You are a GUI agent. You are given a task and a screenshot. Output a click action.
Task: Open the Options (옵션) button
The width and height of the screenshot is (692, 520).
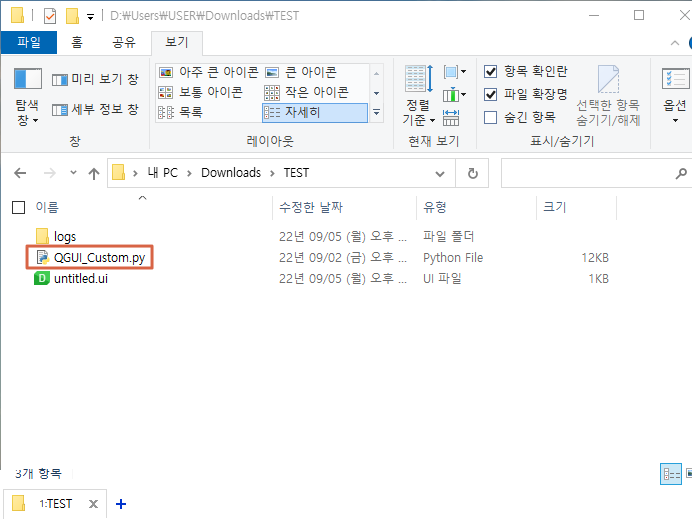click(x=675, y=96)
